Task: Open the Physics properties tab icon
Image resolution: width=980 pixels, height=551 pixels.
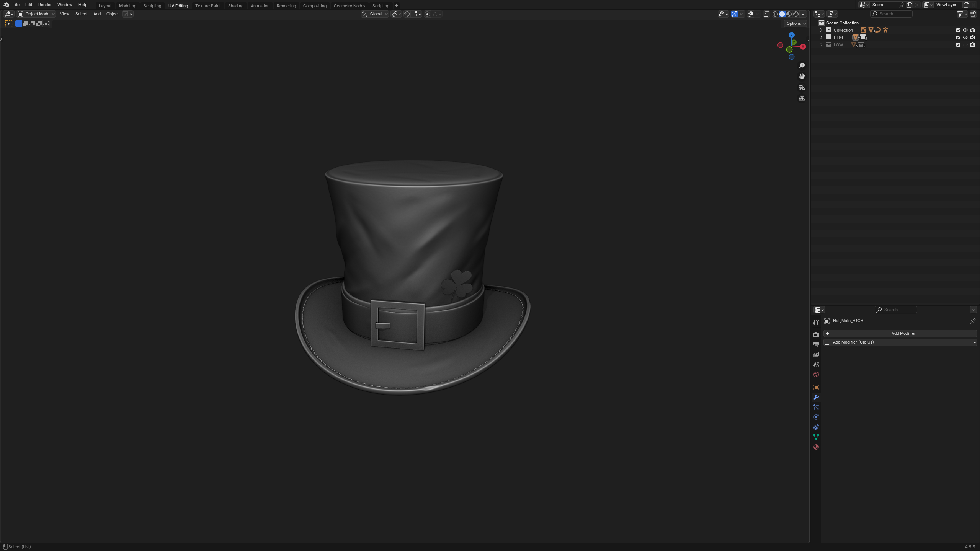Action: [x=816, y=417]
